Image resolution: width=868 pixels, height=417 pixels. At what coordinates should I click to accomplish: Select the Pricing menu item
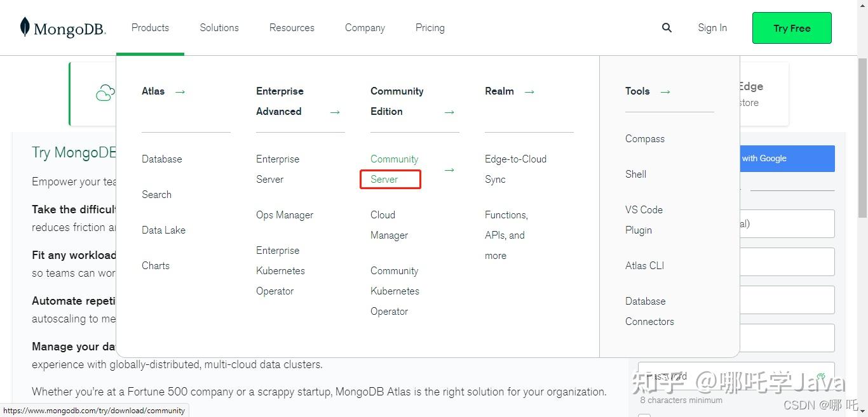tap(430, 27)
